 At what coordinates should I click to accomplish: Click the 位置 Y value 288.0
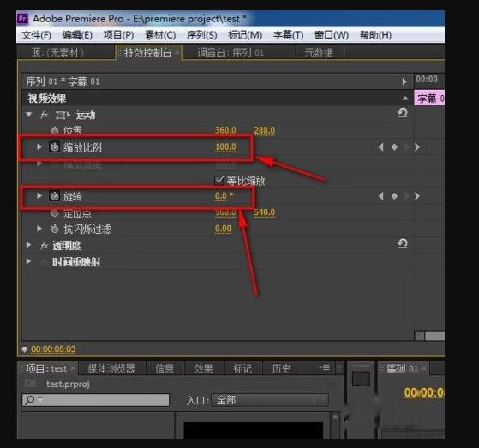click(264, 131)
